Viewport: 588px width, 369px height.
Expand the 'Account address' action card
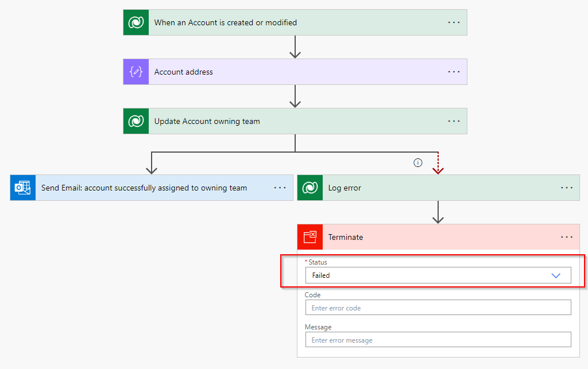coord(295,72)
